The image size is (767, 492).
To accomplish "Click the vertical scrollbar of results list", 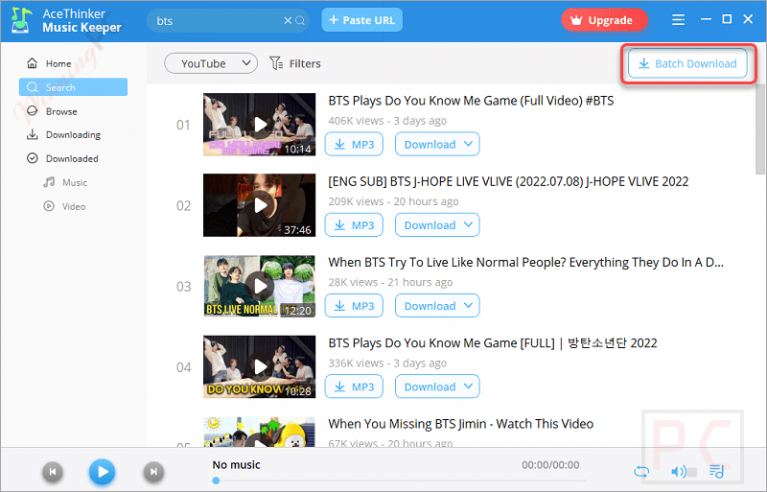I will point(760,130).
